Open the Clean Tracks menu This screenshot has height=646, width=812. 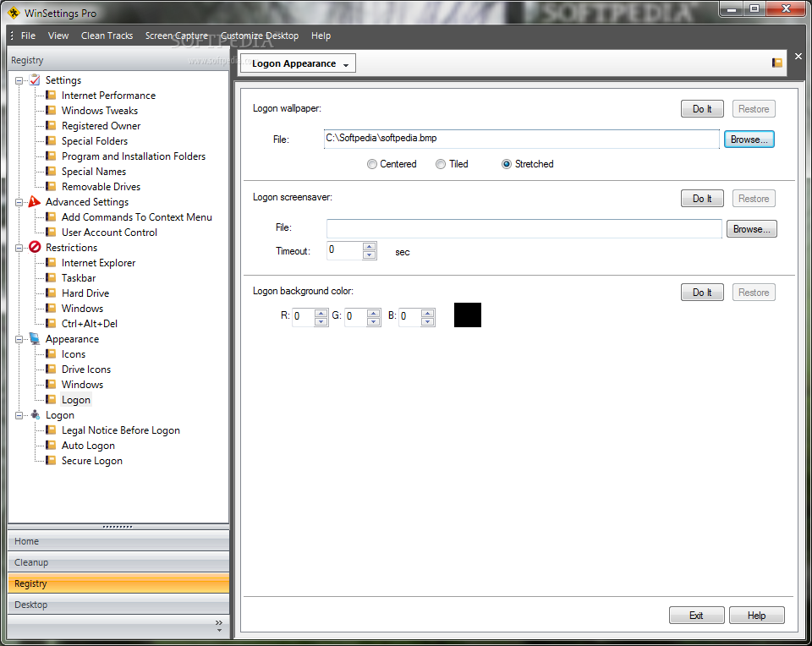107,36
